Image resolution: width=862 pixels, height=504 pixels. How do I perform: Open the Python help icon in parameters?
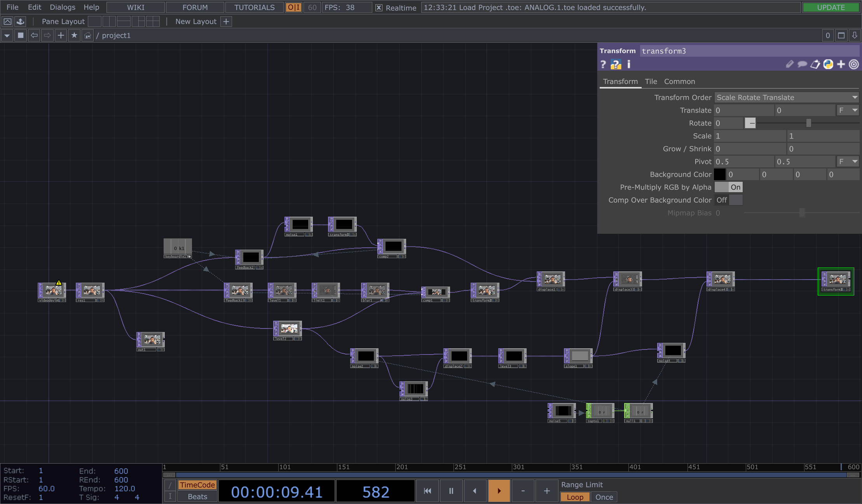(x=616, y=64)
